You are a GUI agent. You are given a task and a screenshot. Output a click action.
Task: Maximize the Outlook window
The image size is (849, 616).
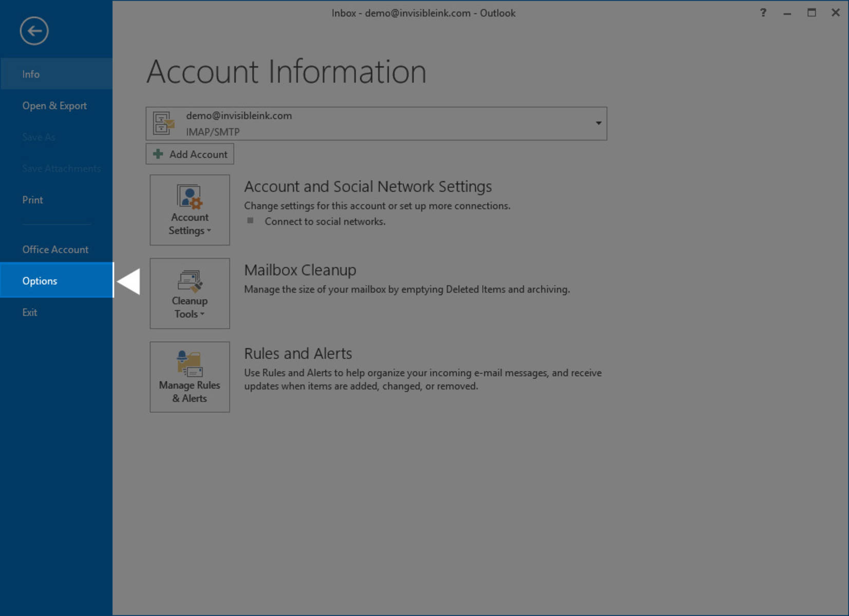point(812,13)
